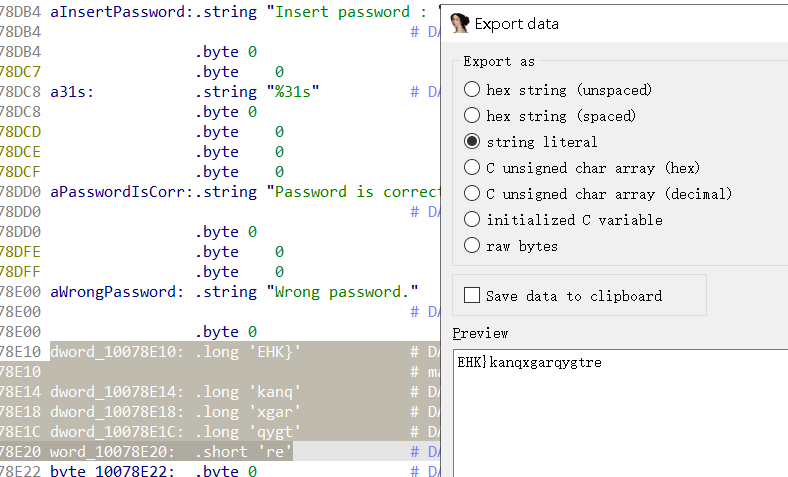The height and width of the screenshot is (477, 788).
Task: Click the "%31s" format string
Action: [293, 92]
